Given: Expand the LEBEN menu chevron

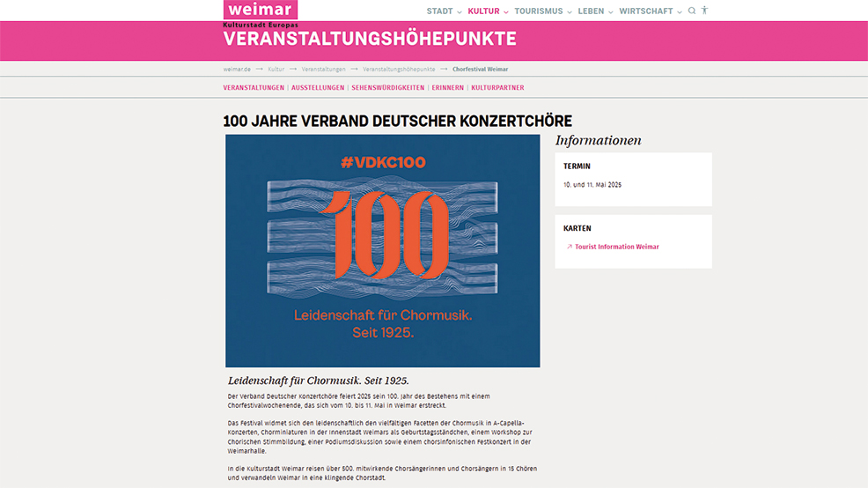Looking at the screenshot, I should tap(611, 12).
